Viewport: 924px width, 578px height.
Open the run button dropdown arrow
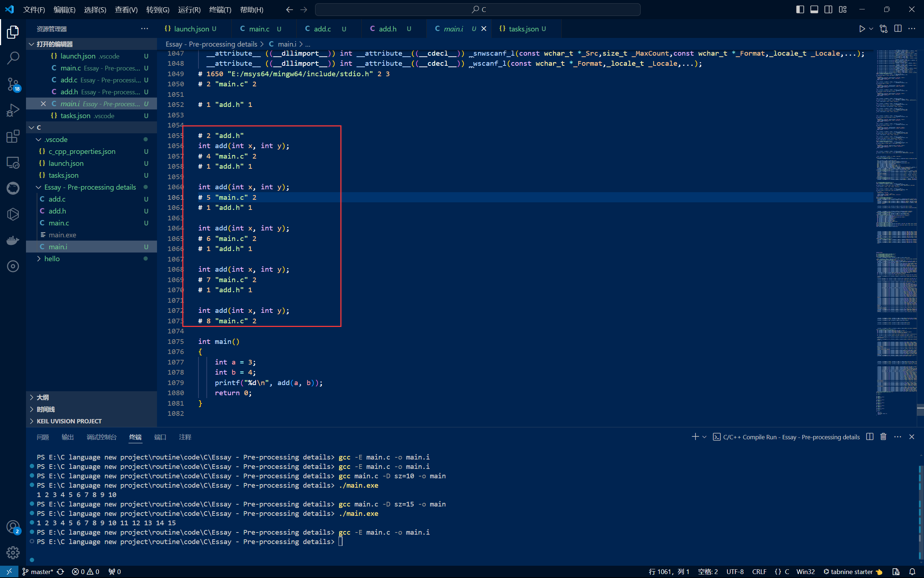[x=871, y=29]
